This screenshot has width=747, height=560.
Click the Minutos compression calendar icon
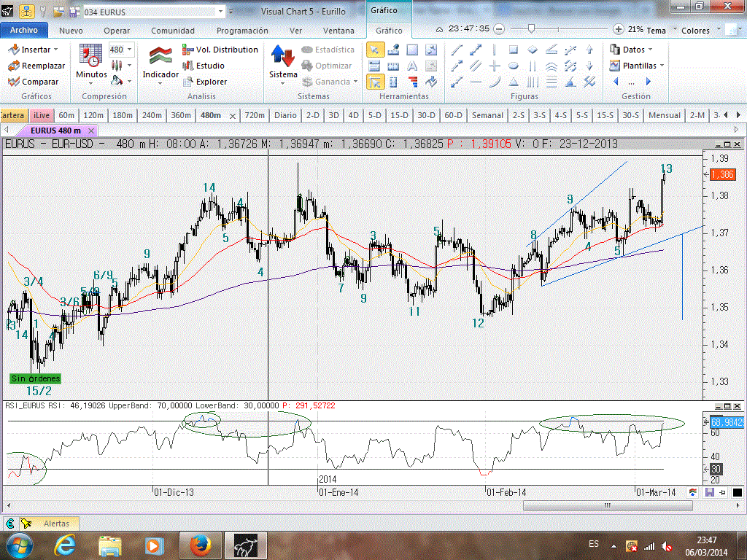pyautogui.click(x=90, y=55)
